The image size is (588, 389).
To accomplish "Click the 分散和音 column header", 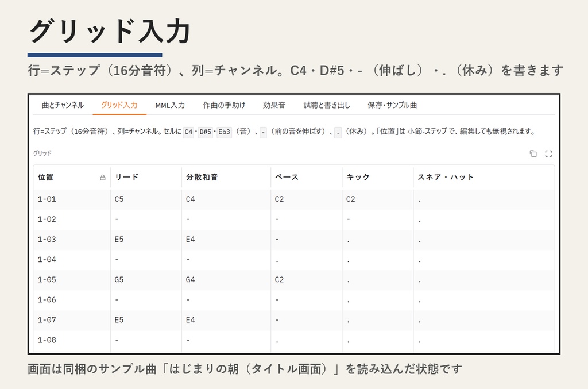I will tap(226, 177).
